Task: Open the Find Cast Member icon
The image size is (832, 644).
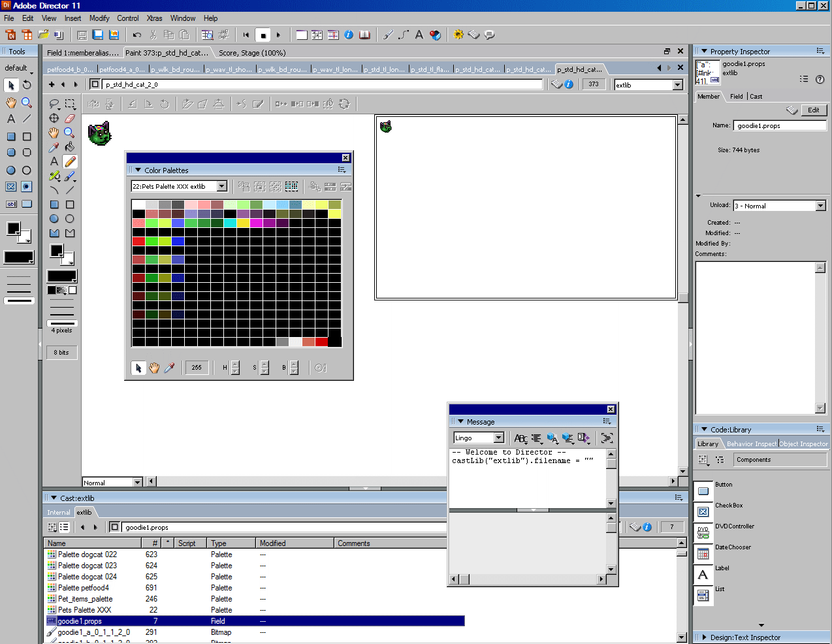Action: 208,35
